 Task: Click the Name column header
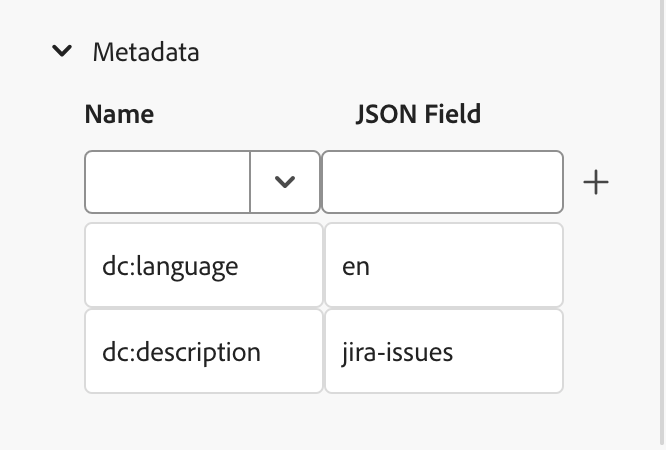pos(119,114)
